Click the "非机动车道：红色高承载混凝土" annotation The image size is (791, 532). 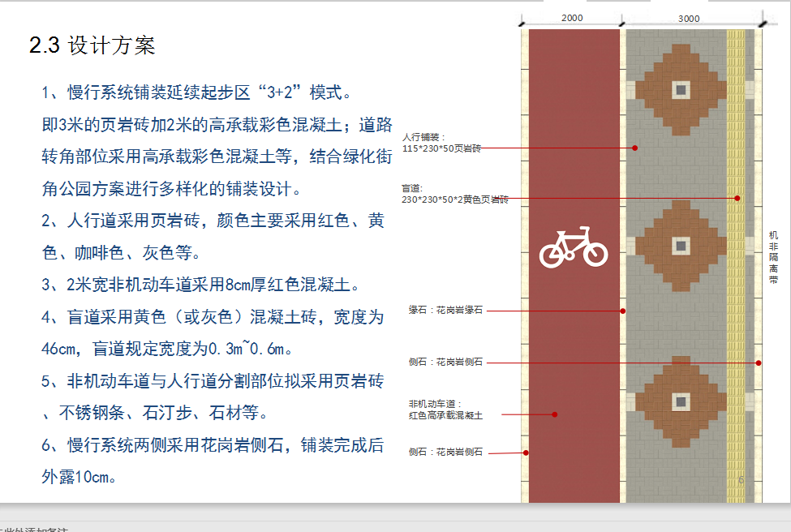point(445,409)
